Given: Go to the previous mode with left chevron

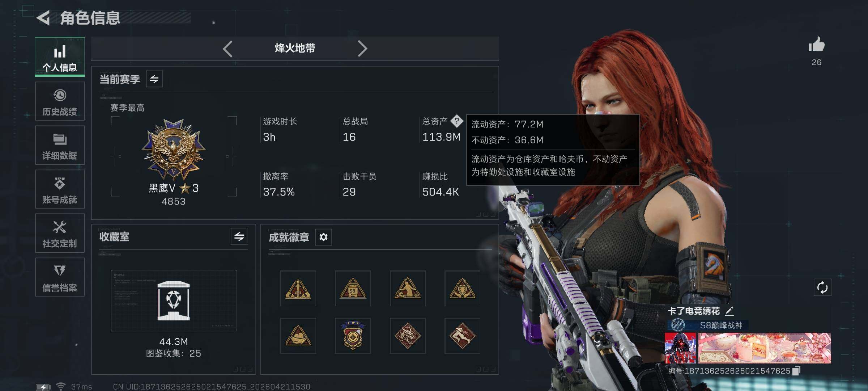Looking at the screenshot, I should click(227, 49).
